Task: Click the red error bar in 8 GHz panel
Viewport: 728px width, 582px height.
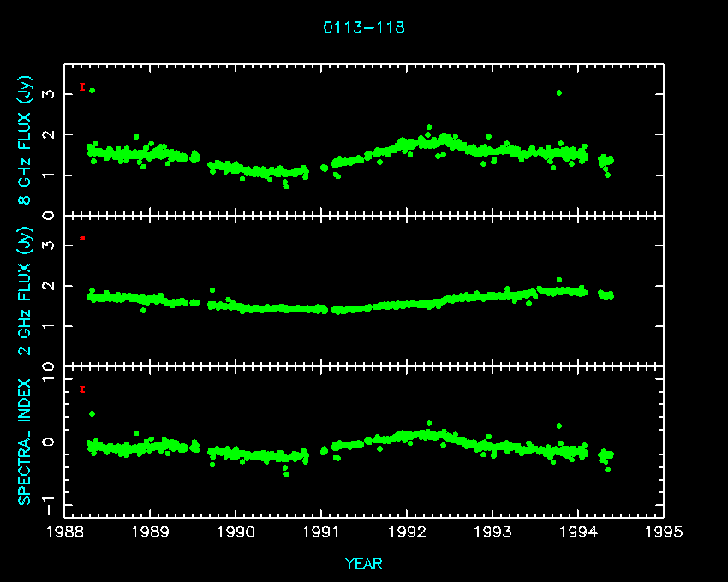Action: [x=82, y=86]
